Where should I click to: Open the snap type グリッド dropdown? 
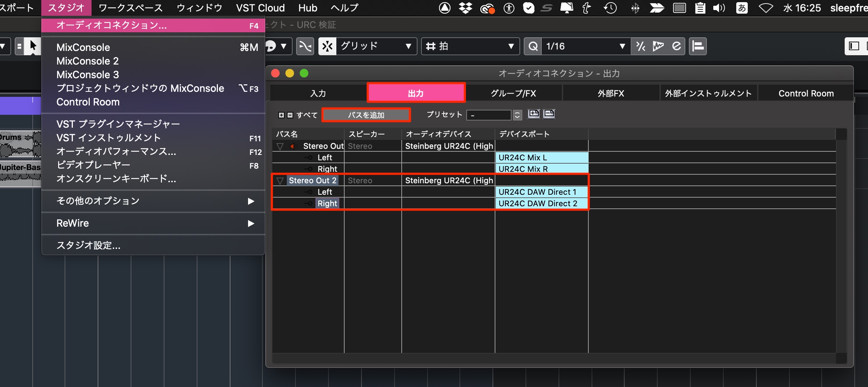[376, 46]
